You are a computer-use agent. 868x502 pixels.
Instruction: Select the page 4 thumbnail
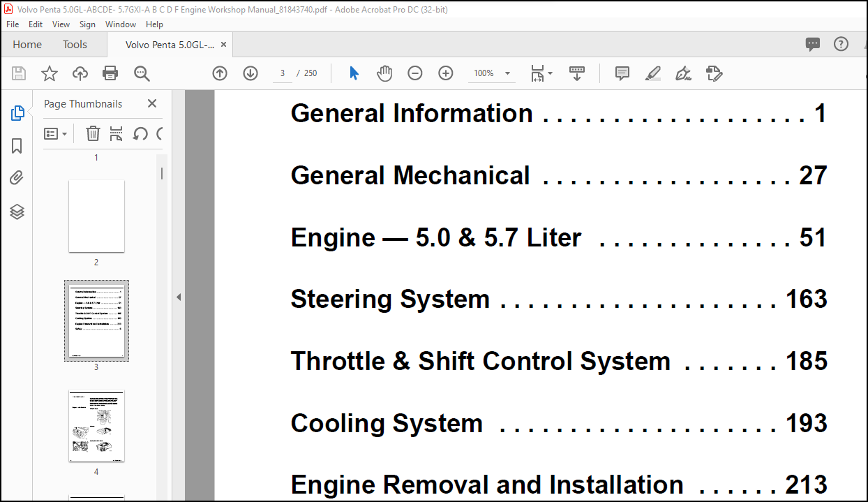coord(96,426)
